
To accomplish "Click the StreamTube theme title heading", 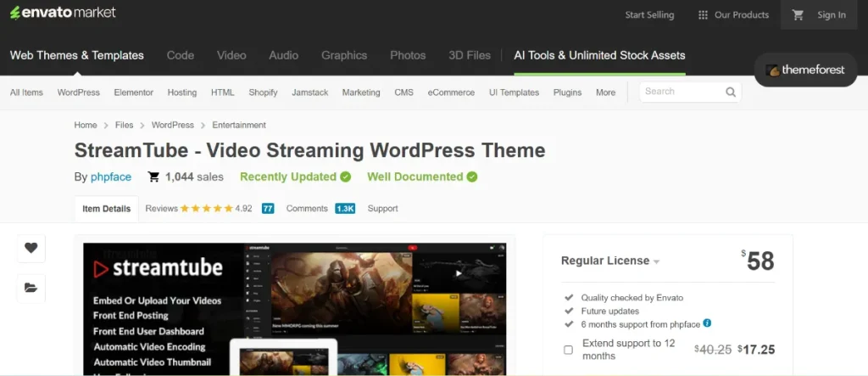I will click(x=310, y=151).
